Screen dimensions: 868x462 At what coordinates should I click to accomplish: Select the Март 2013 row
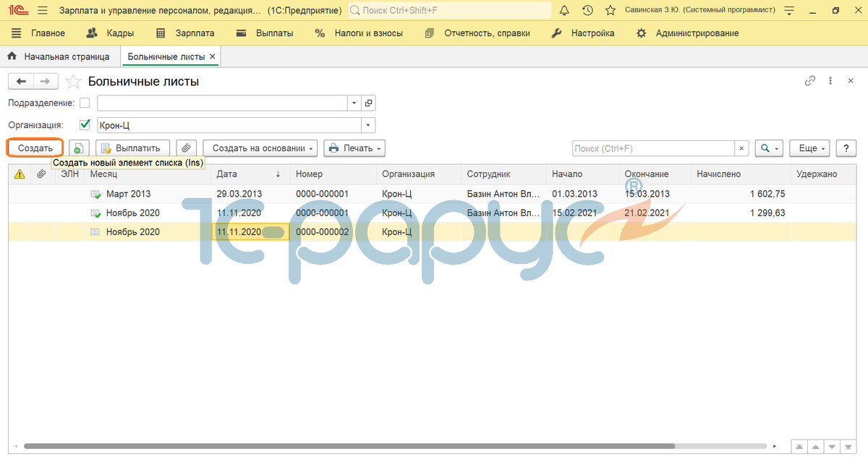(x=433, y=194)
